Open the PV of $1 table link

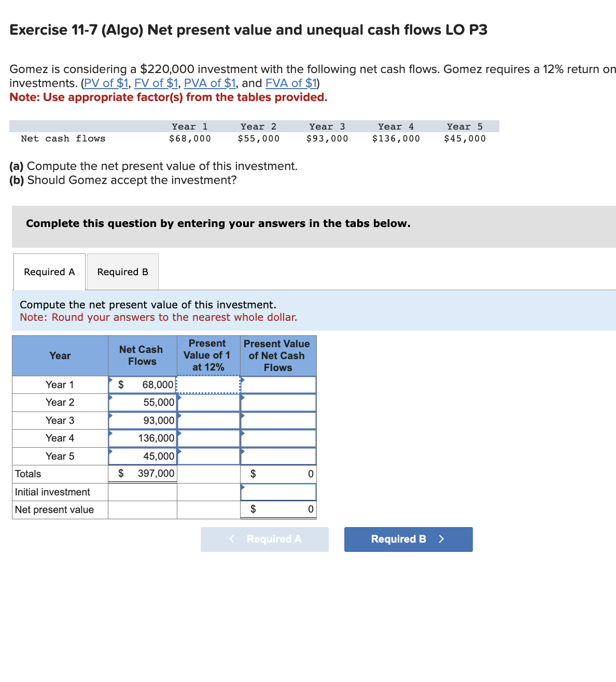106,83
